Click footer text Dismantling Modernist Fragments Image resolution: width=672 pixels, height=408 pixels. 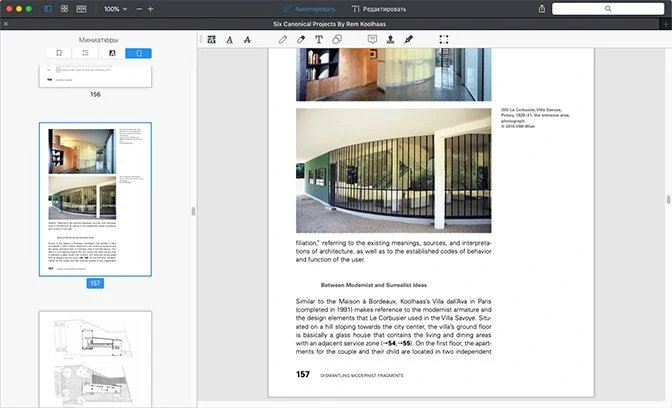tap(362, 375)
